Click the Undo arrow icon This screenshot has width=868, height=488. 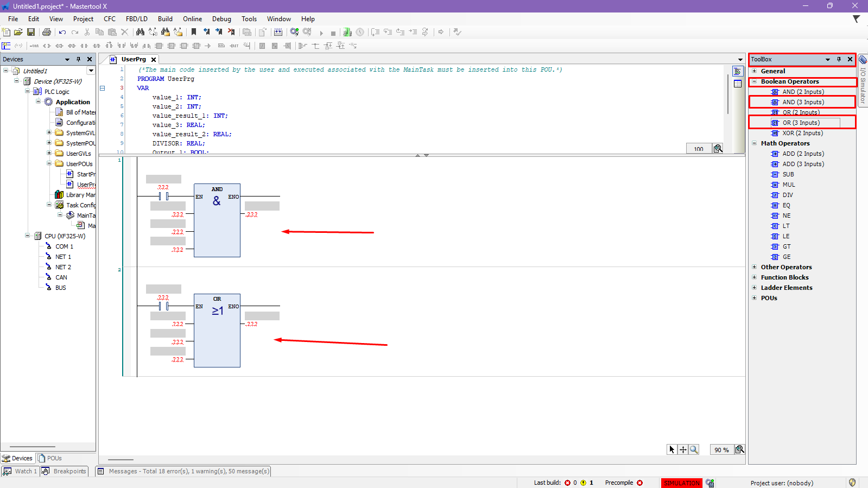coord(62,32)
